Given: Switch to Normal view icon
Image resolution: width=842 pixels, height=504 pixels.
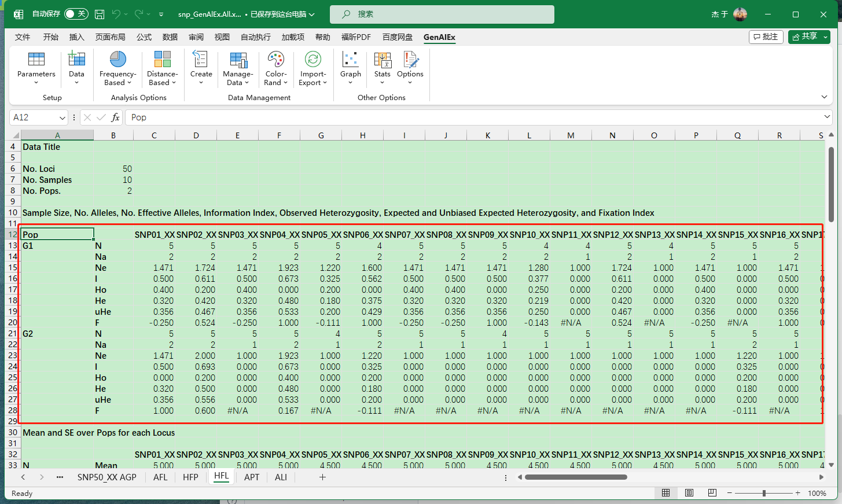Looking at the screenshot, I should (x=666, y=493).
